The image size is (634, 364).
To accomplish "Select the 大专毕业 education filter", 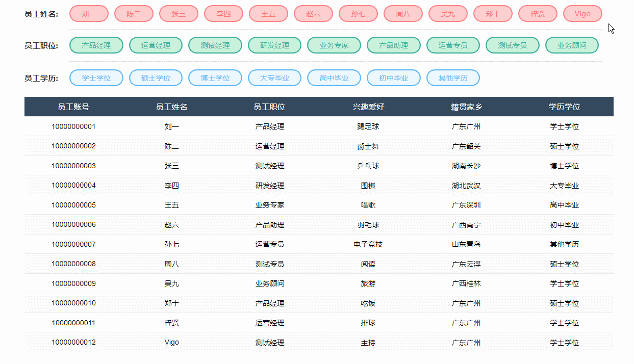I will click(274, 77).
